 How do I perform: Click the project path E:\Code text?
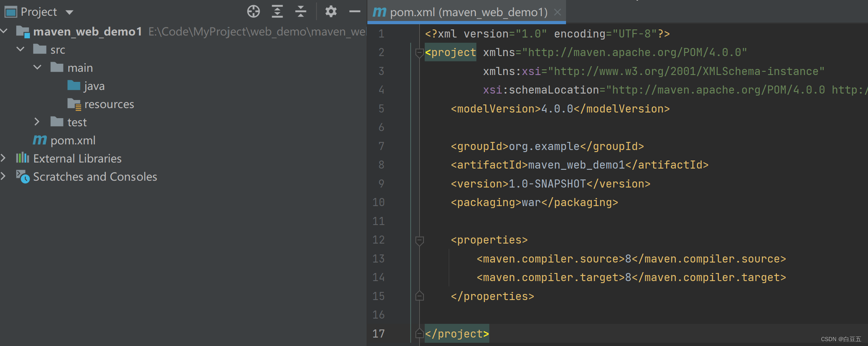[257, 31]
